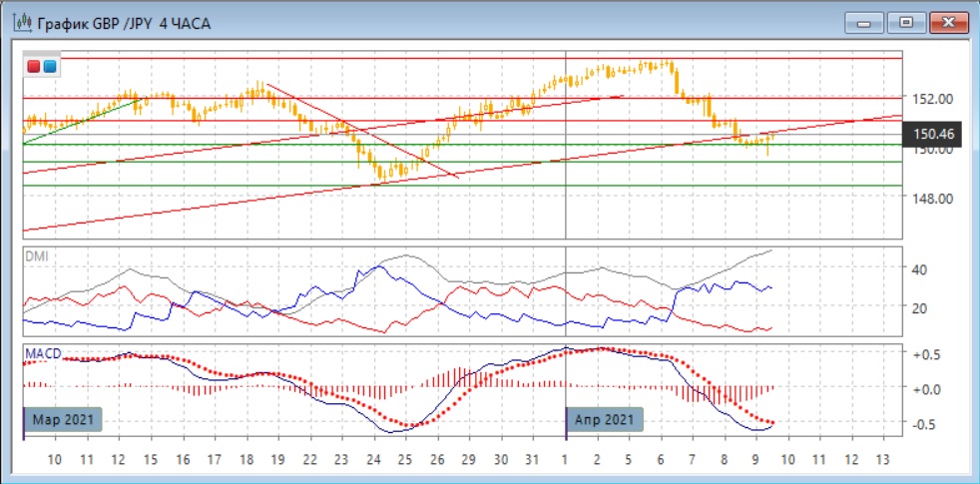Click the blue square icon on the chart
The width and height of the screenshot is (980, 484).
click(x=49, y=67)
